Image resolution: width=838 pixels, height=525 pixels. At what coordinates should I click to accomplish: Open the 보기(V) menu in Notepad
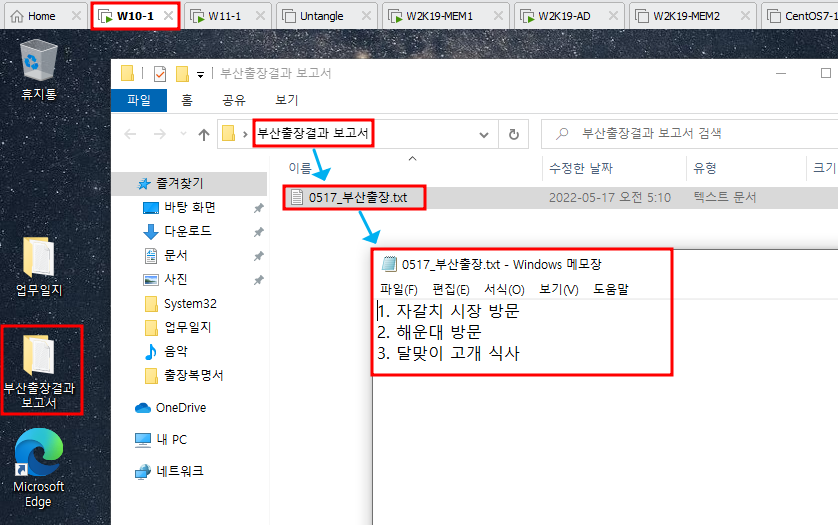pyautogui.click(x=558, y=289)
